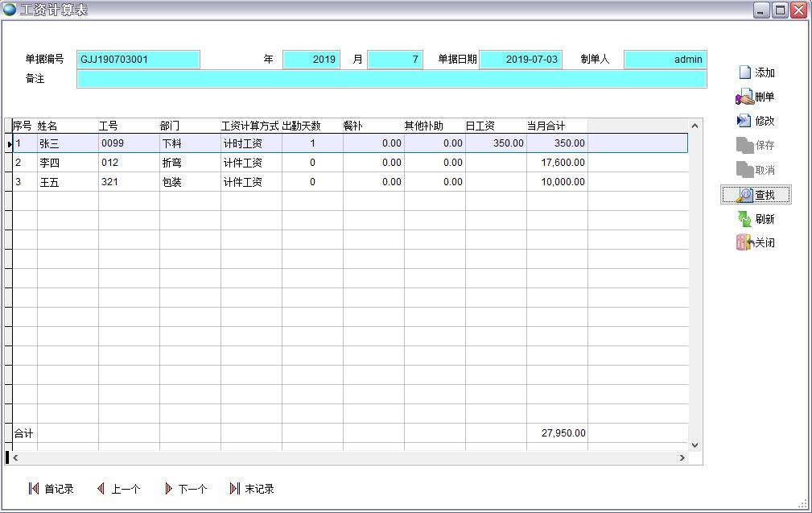The height and width of the screenshot is (513, 812).
Task: Click the 取消 (Cancel) icon
Action: tap(757, 169)
